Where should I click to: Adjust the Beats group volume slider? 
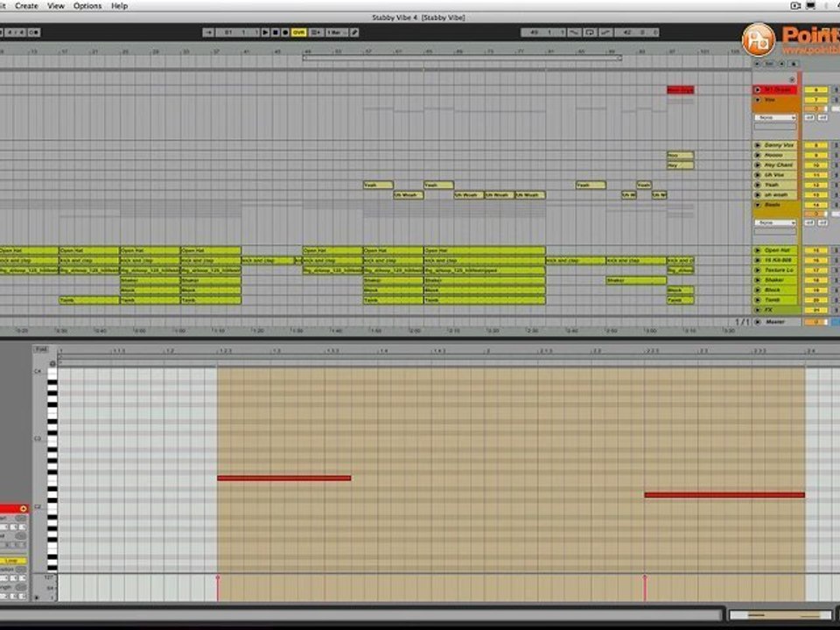tap(815, 213)
